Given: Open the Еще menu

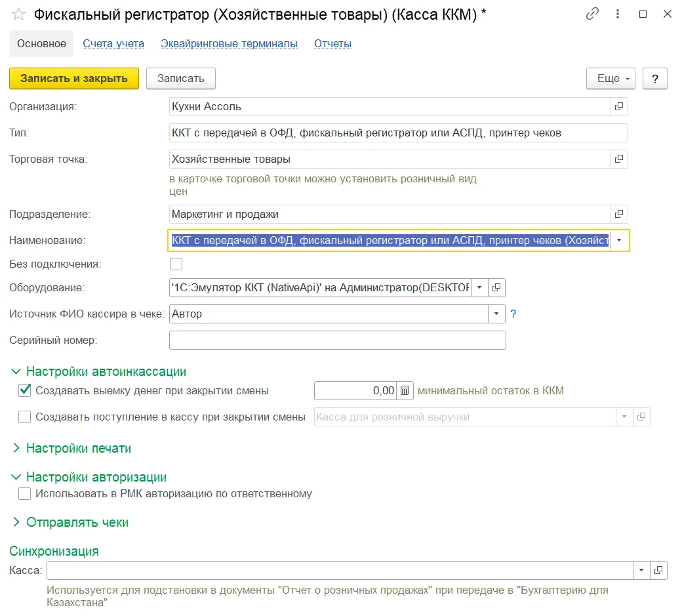Looking at the screenshot, I should [611, 78].
